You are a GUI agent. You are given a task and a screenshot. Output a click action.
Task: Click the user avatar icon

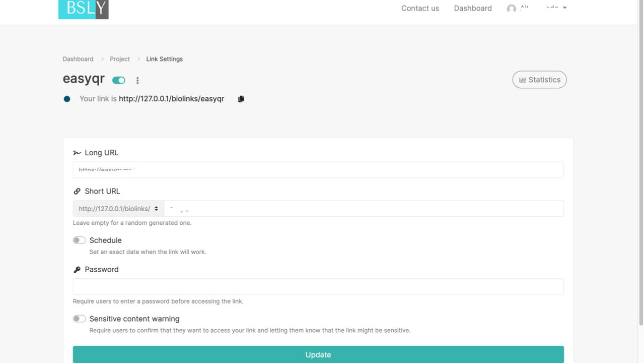pos(512,9)
